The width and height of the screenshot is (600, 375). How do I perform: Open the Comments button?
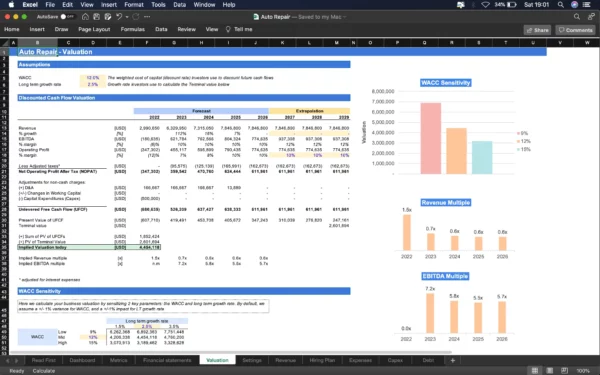point(576,30)
